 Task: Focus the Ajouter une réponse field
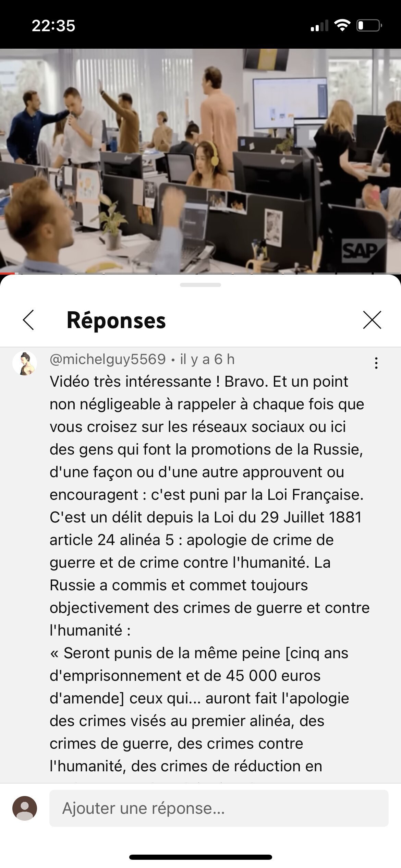219,808
